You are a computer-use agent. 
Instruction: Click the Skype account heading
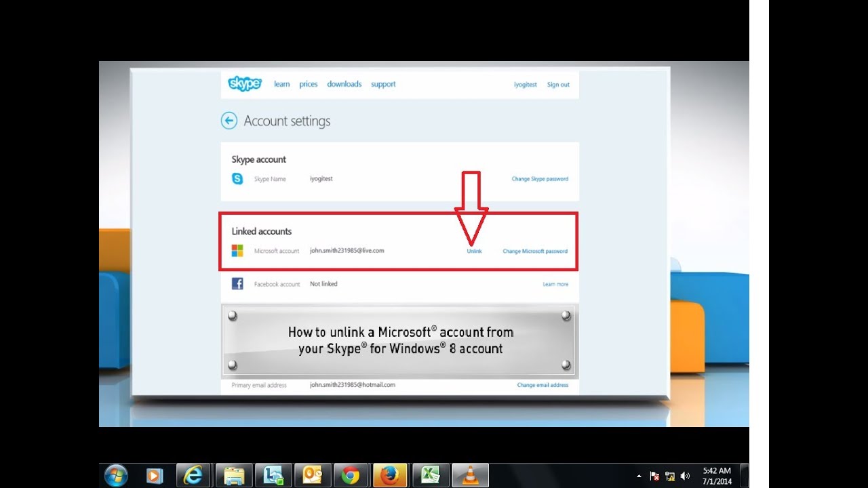tap(259, 159)
